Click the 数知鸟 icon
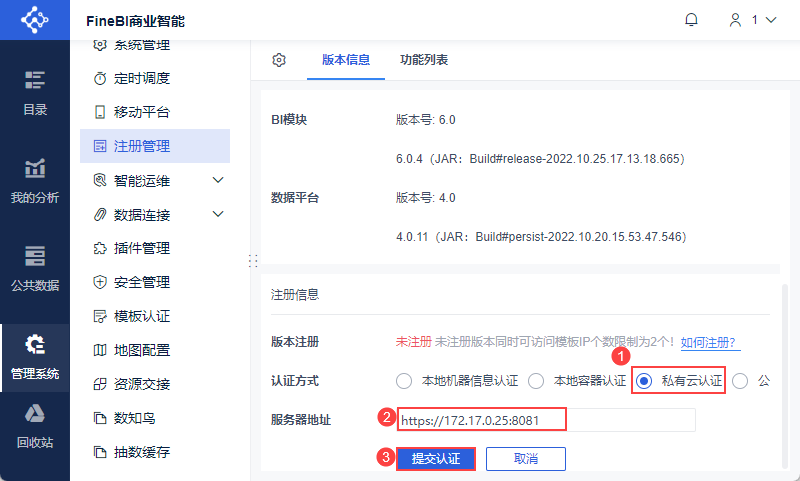The image size is (800, 481). pos(100,418)
